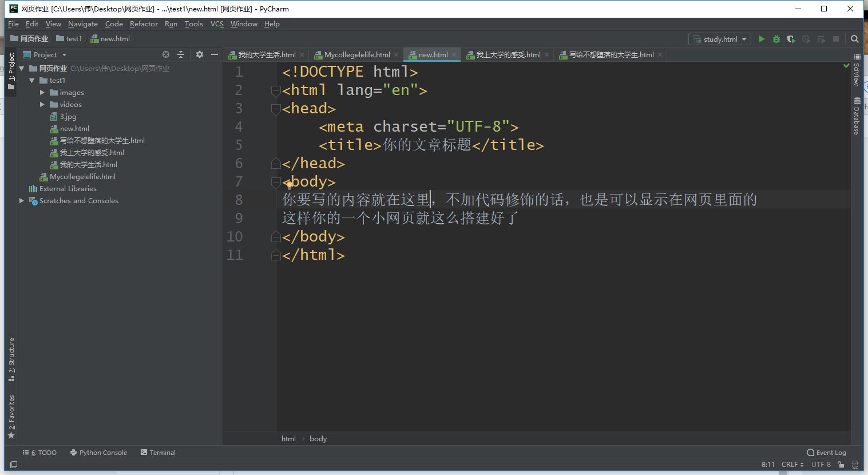Open Search Everywhere magnifier

[x=854, y=39]
